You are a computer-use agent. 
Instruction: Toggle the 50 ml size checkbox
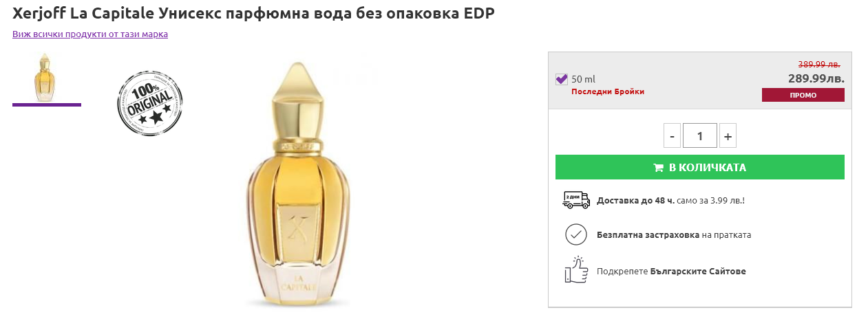click(x=561, y=79)
